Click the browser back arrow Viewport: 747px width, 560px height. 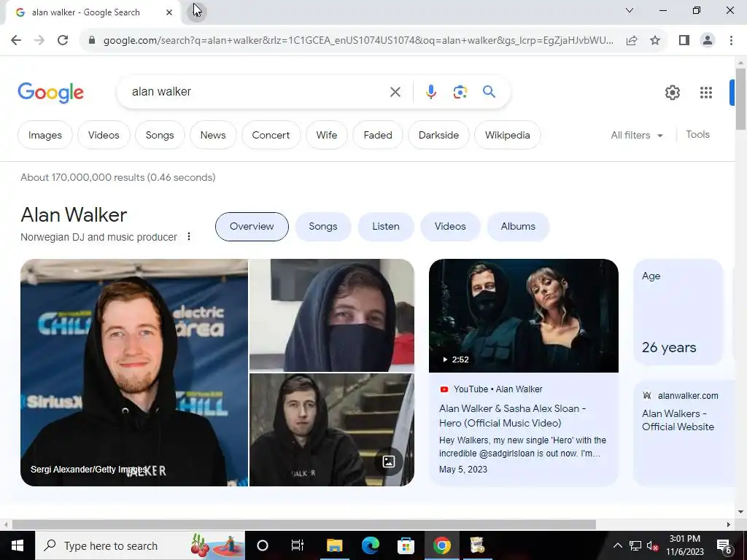pyautogui.click(x=16, y=40)
